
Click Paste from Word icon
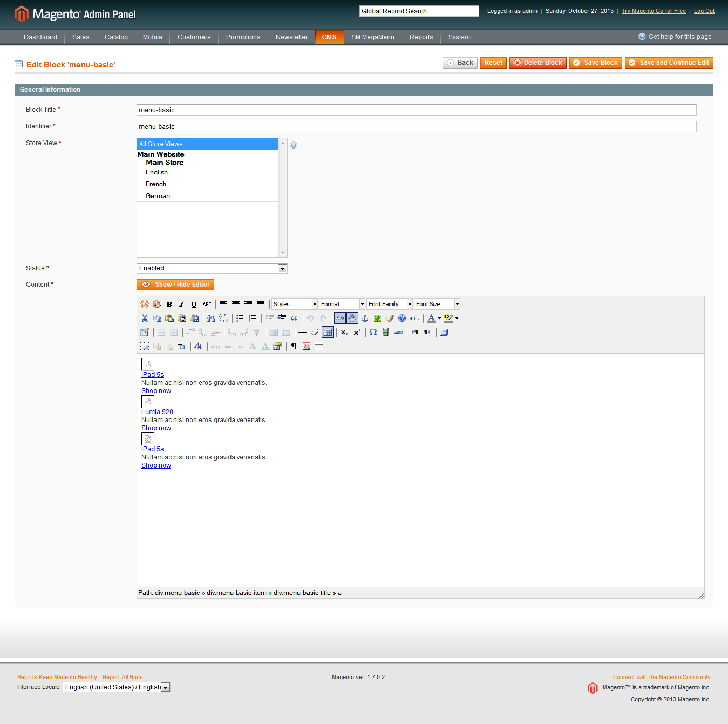tap(194, 319)
